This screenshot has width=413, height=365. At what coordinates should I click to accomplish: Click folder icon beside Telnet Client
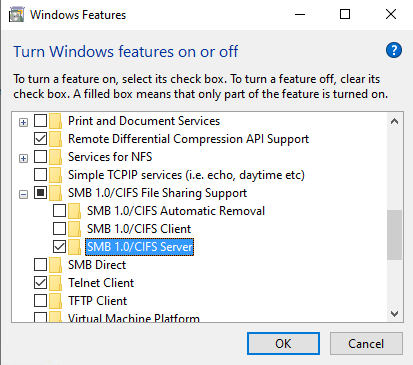pos(55,283)
